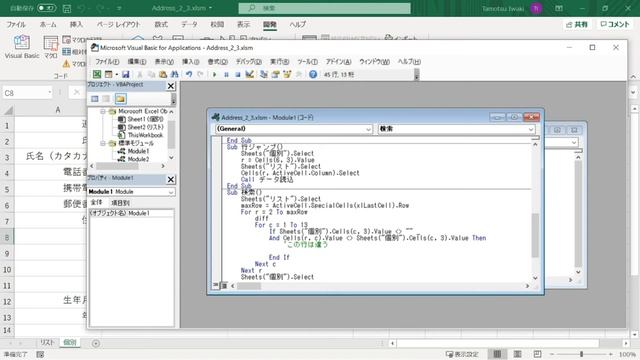Image resolution: width=640 pixels, height=360 pixels.
Task: Click the macro security warning icon
Action: (x=67, y=64)
